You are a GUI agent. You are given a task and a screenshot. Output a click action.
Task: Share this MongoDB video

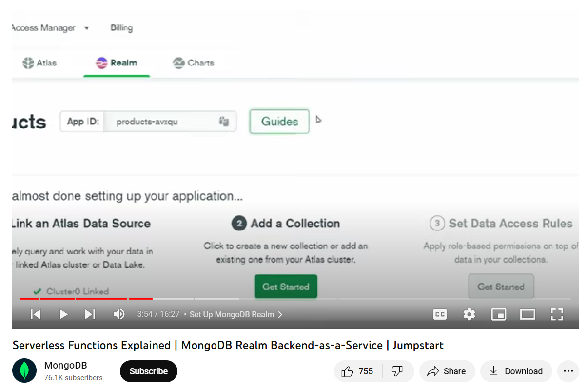click(446, 371)
